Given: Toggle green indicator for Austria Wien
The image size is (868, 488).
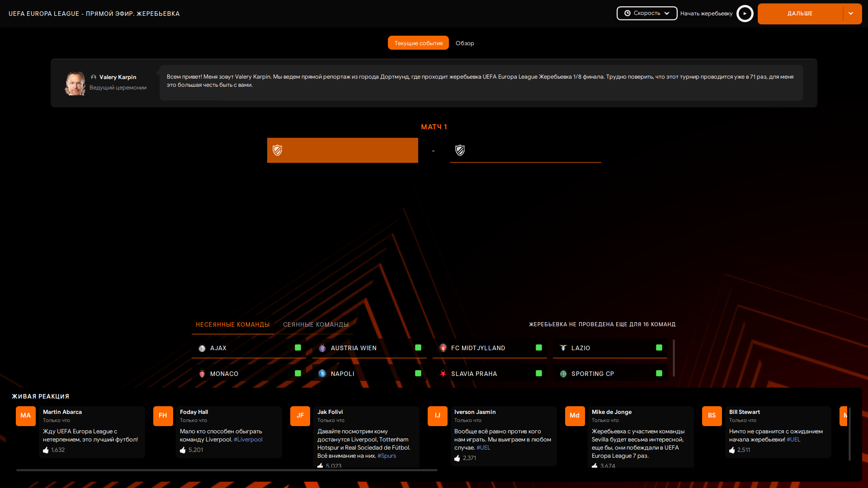Looking at the screenshot, I should click(418, 347).
